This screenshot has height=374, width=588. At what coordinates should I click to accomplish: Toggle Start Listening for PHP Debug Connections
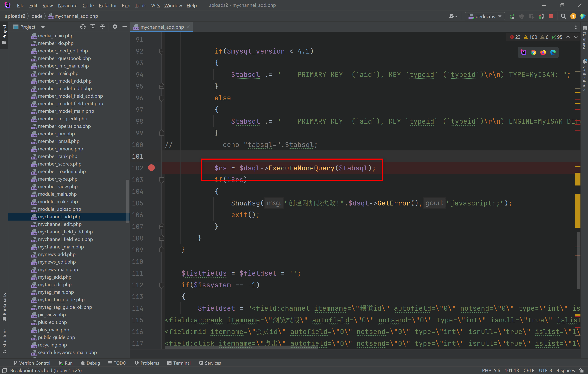click(x=541, y=16)
